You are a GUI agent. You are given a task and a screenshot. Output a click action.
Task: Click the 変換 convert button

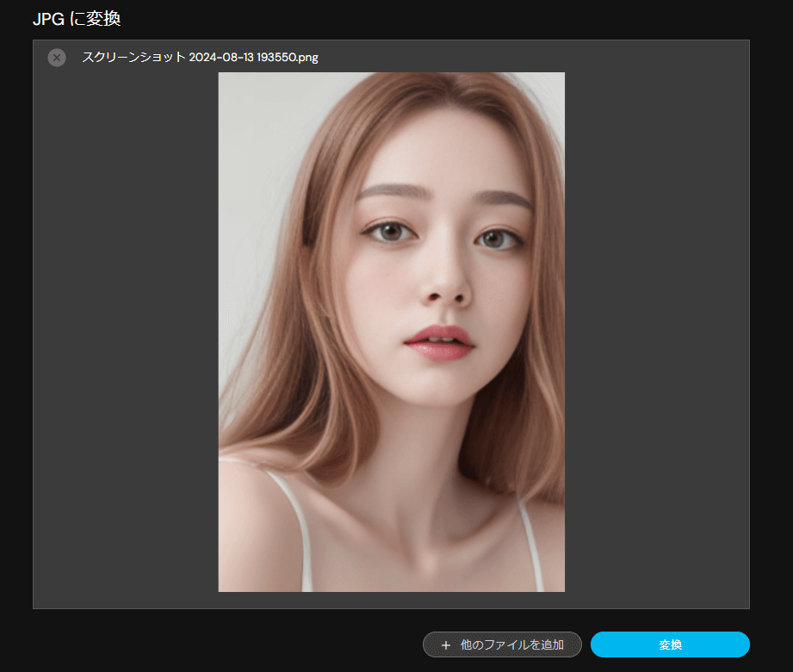point(670,644)
